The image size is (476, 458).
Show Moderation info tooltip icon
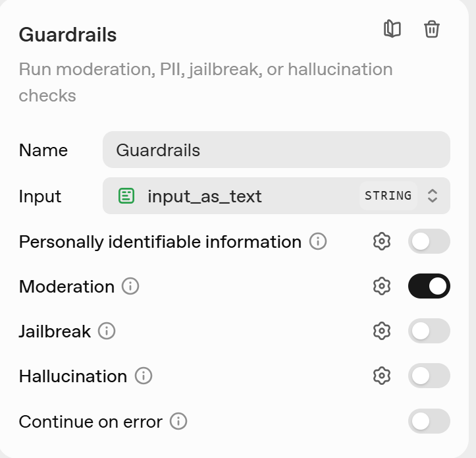(131, 286)
